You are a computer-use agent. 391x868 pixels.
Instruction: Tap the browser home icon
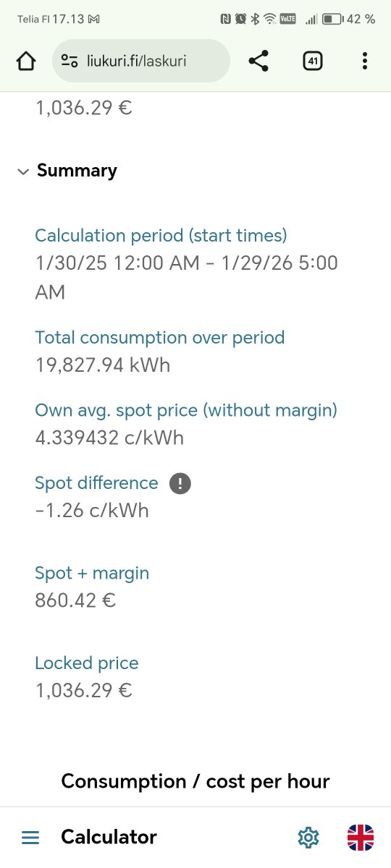[25, 61]
